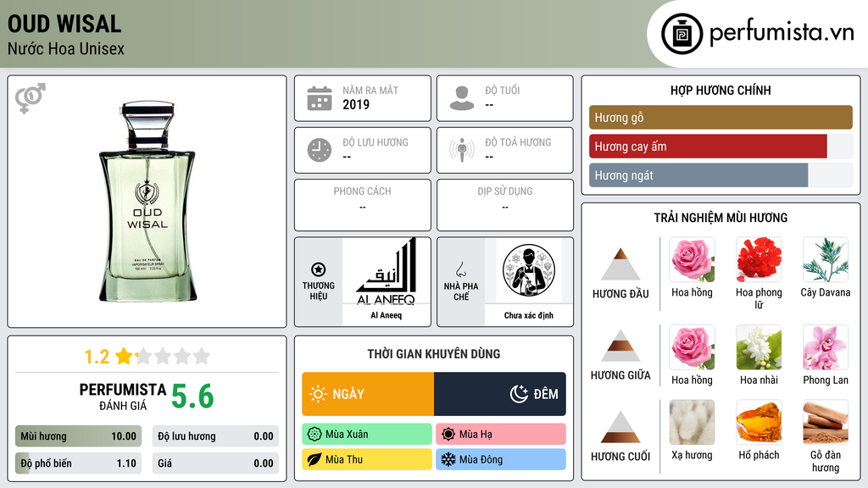Click the Hợp hương chính heading
The height and width of the screenshot is (488, 868).
click(721, 90)
